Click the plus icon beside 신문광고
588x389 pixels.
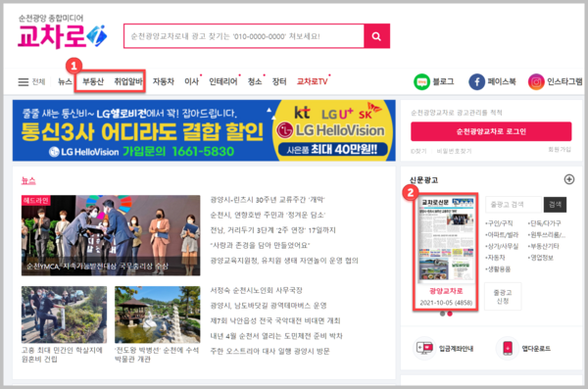pos(568,179)
